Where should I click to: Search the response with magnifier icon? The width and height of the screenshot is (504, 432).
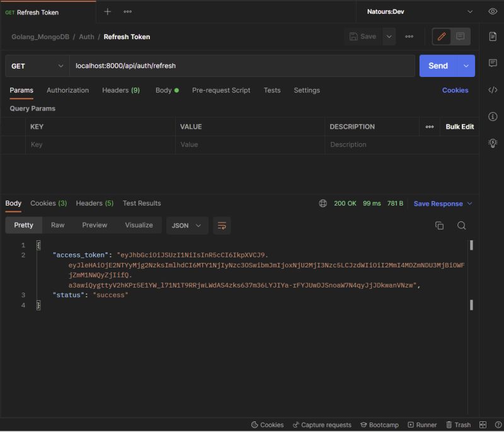461,225
